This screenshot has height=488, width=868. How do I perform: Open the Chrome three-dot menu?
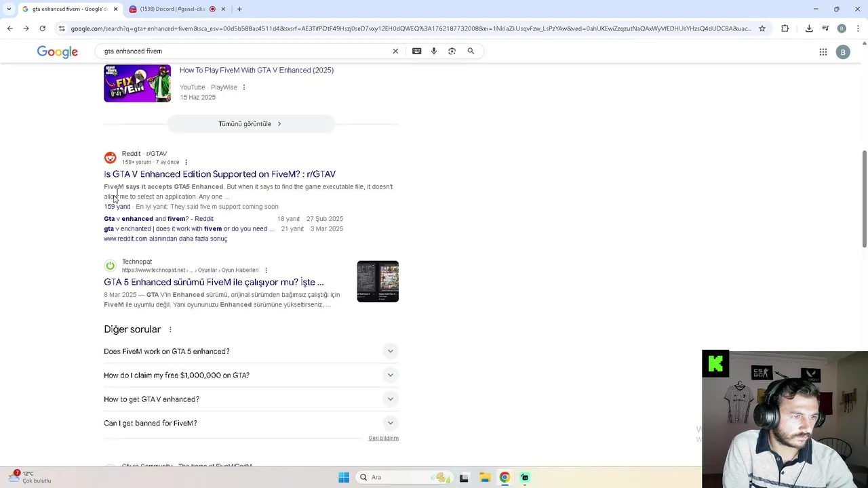(x=858, y=28)
